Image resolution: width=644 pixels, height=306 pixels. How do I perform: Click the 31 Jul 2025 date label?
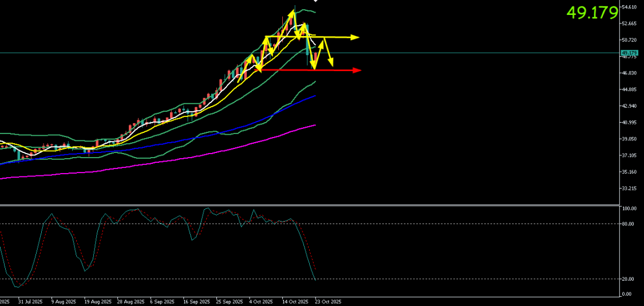[30, 301]
